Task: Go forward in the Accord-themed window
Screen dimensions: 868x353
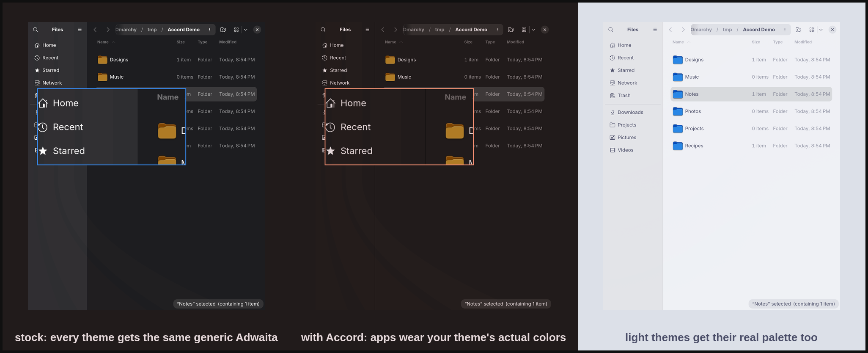Action: pyautogui.click(x=396, y=30)
